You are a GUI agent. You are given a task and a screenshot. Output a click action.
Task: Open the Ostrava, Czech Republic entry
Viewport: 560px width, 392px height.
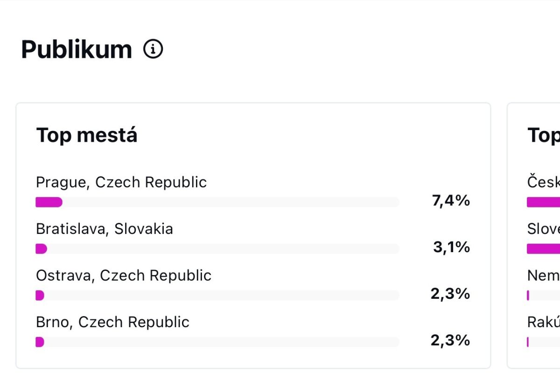(124, 275)
